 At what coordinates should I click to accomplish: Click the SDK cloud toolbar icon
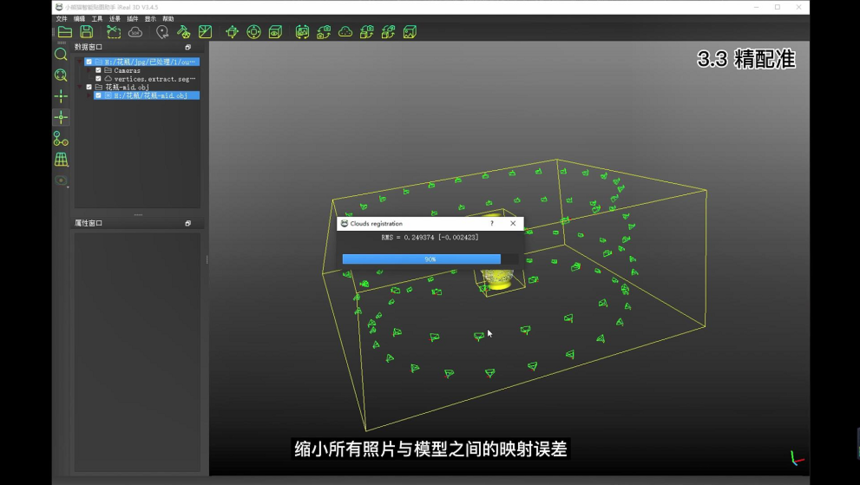tap(135, 32)
